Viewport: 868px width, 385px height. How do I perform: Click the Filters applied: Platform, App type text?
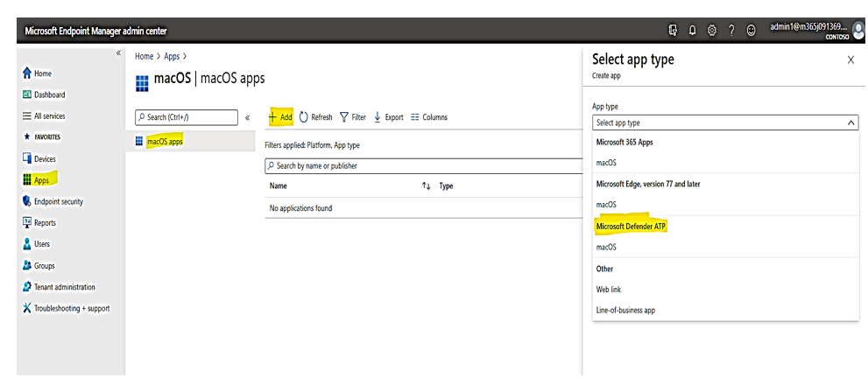click(312, 145)
